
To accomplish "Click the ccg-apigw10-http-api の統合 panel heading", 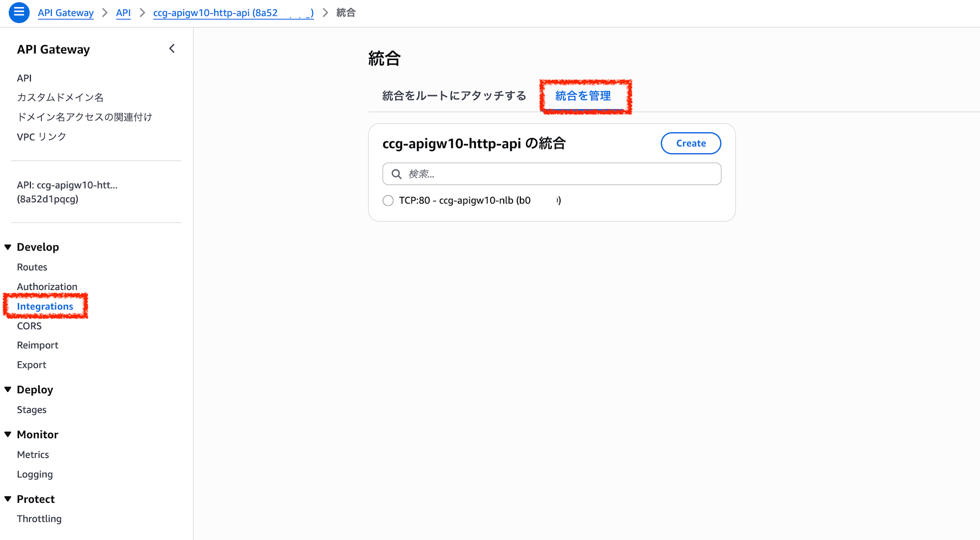I will pyautogui.click(x=474, y=143).
